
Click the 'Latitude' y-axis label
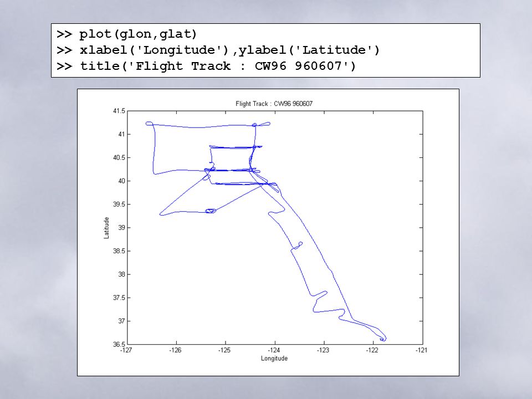point(106,228)
